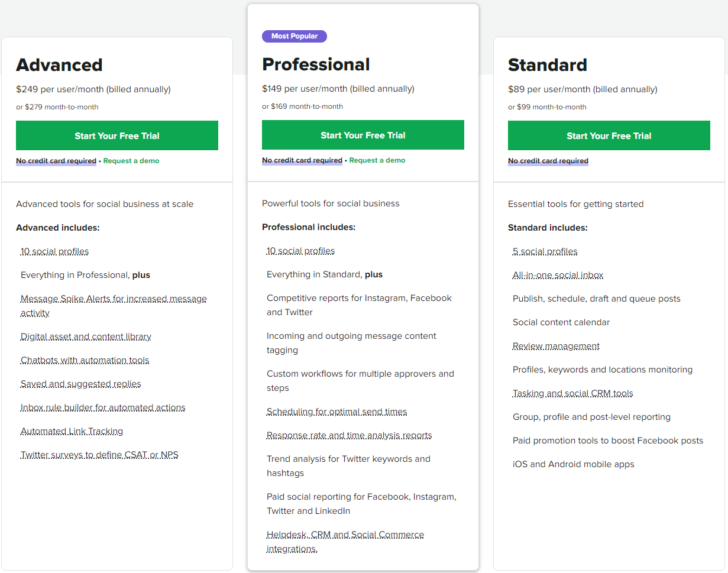Start free trial for Advanced plan

tap(117, 135)
